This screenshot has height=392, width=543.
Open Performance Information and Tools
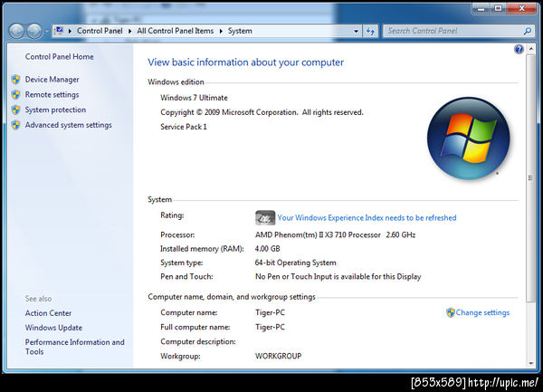click(74, 347)
